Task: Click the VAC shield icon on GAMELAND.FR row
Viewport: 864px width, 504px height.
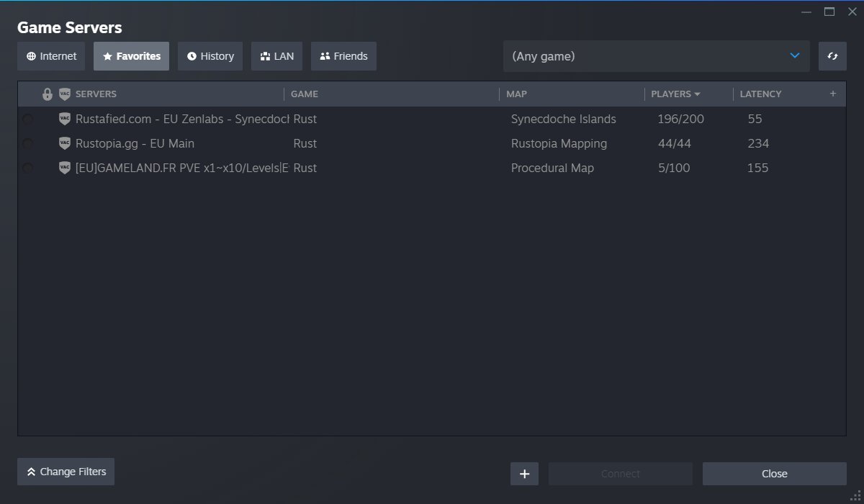Action: (x=64, y=168)
